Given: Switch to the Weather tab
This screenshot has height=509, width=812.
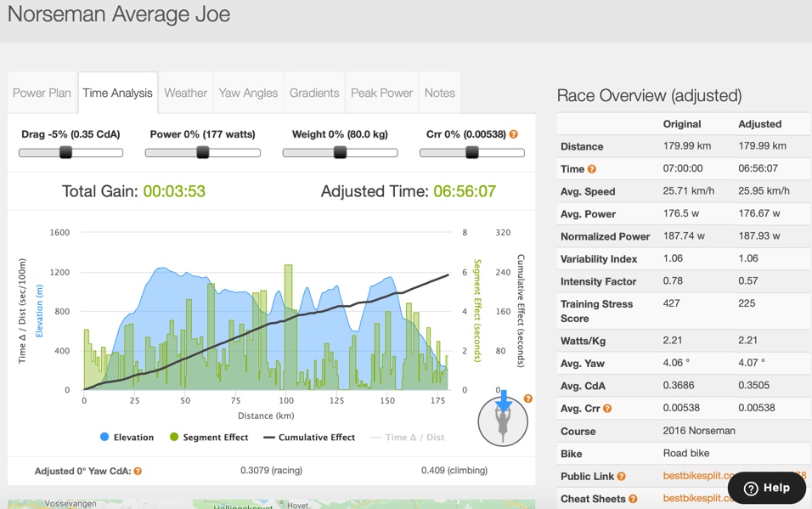Looking at the screenshot, I should tap(185, 93).
